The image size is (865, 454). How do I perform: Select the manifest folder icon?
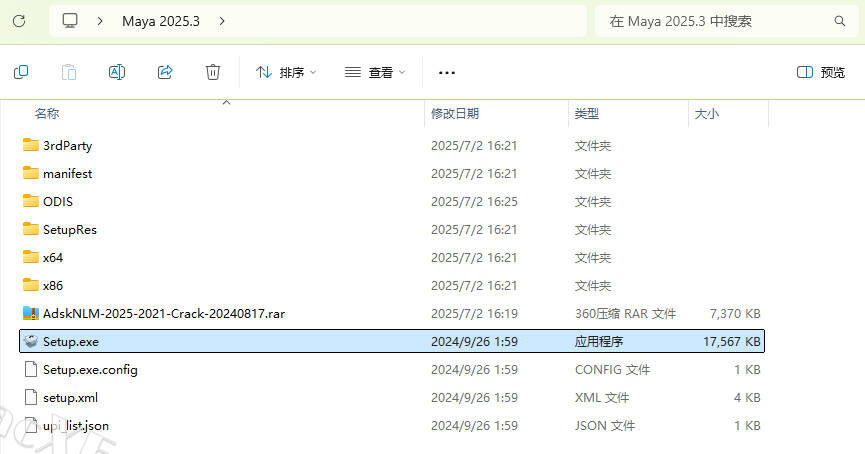31,173
